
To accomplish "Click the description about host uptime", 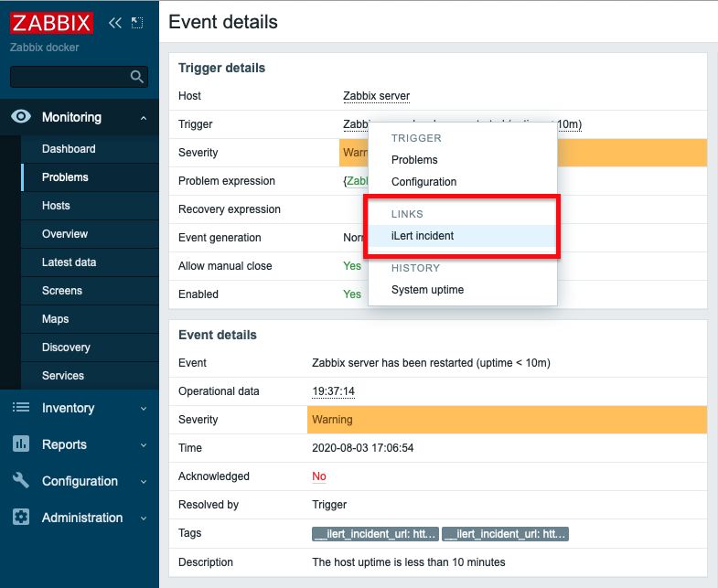I will [409, 562].
